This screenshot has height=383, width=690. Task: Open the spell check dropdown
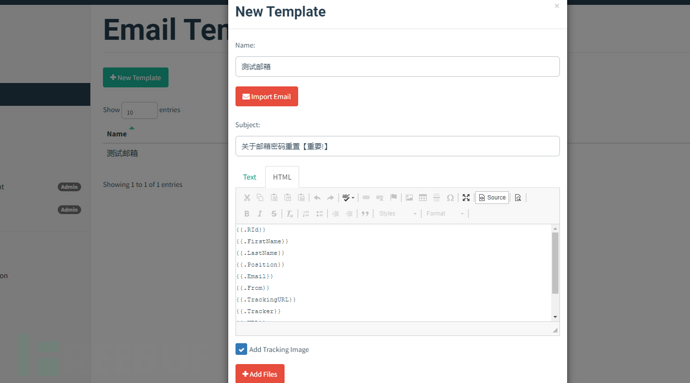(348, 198)
